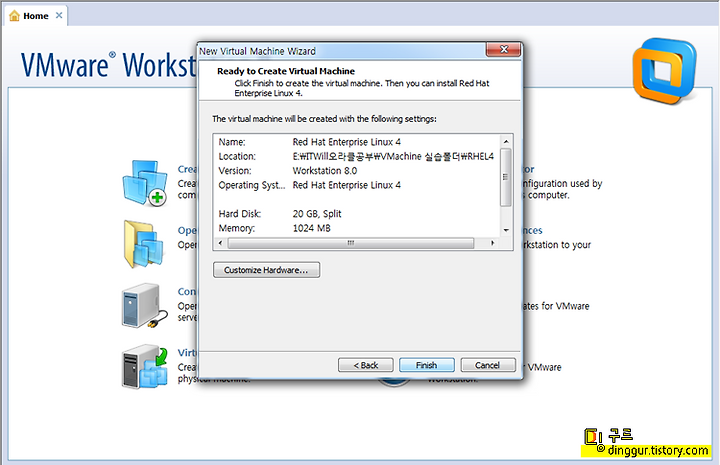The width and height of the screenshot is (720, 465).
Task: Click the left arrow of horizontal scrollbar
Action: [x=221, y=243]
